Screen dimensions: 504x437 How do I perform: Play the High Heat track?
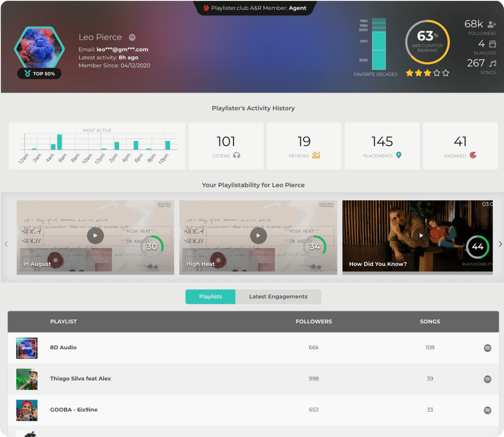(258, 236)
